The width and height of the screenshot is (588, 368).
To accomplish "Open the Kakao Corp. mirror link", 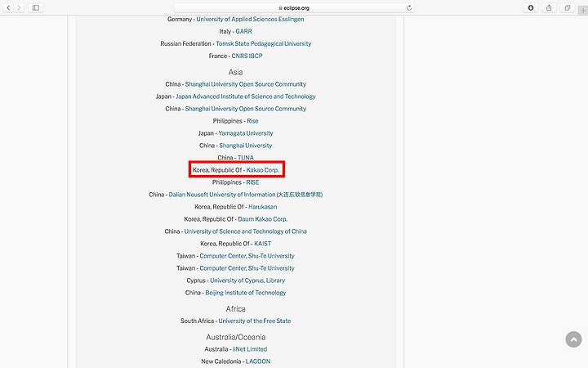I will pos(262,170).
